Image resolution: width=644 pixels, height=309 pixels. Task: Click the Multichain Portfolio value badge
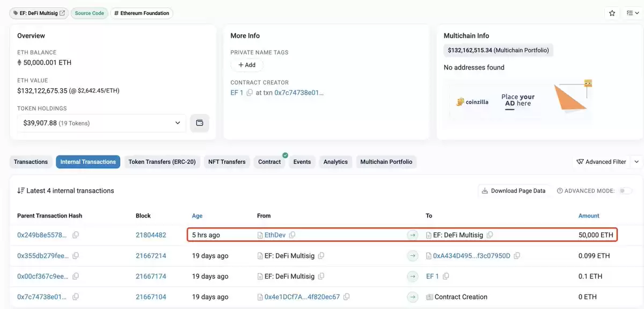[499, 50]
